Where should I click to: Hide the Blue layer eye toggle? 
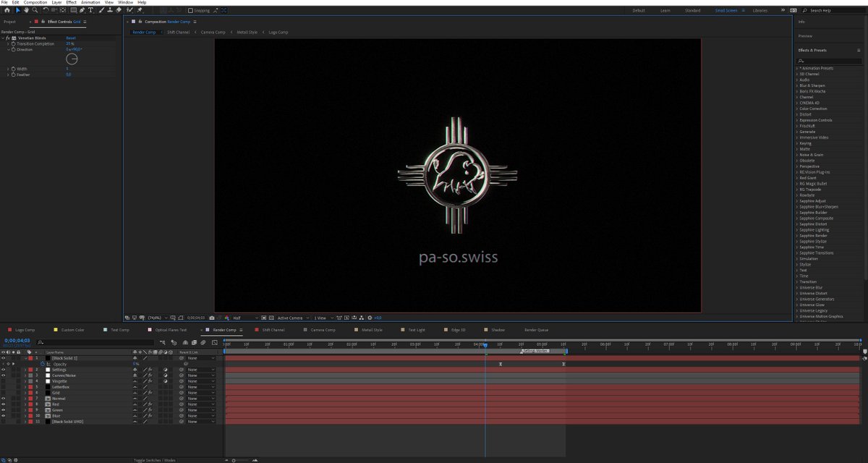[4, 416]
